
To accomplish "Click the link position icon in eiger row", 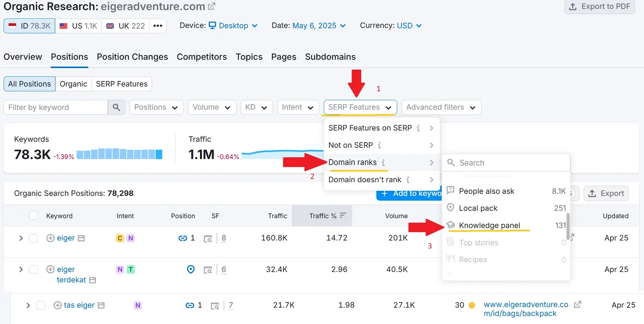I will click(x=182, y=238).
